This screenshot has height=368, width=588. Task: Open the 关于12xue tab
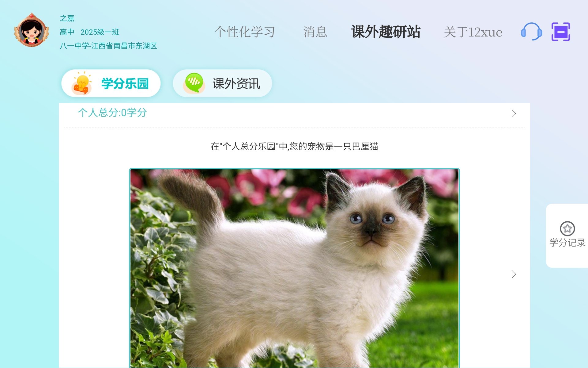[x=473, y=32]
